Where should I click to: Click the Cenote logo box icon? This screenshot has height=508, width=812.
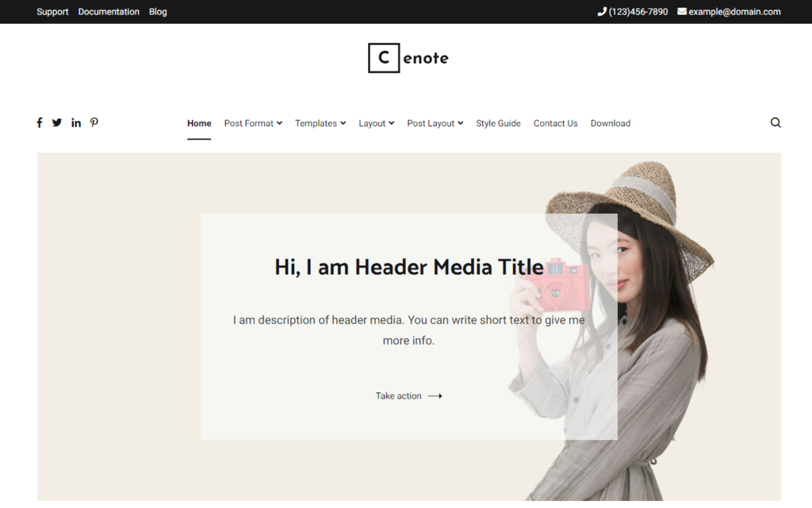coord(384,58)
